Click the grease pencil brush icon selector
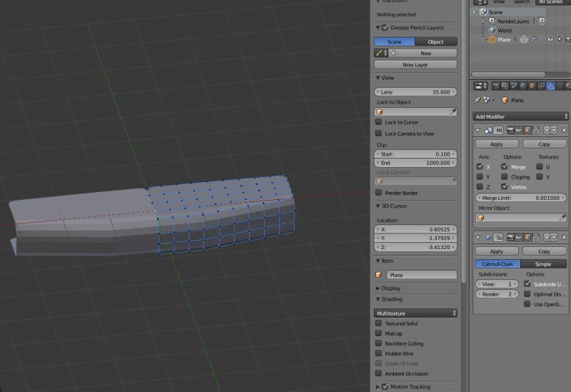 (381, 53)
